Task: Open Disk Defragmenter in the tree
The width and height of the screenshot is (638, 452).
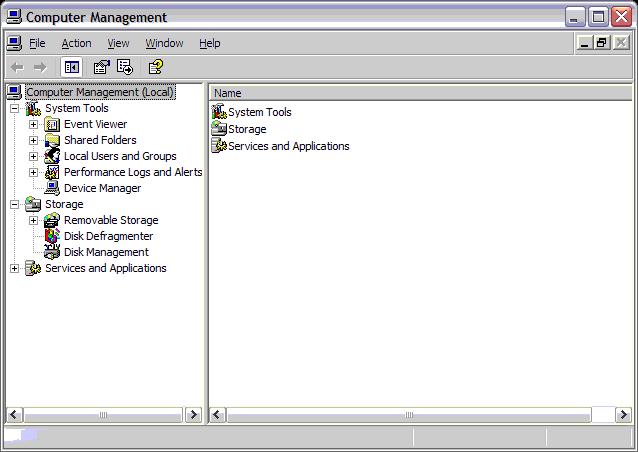Action: pyautogui.click(x=108, y=236)
